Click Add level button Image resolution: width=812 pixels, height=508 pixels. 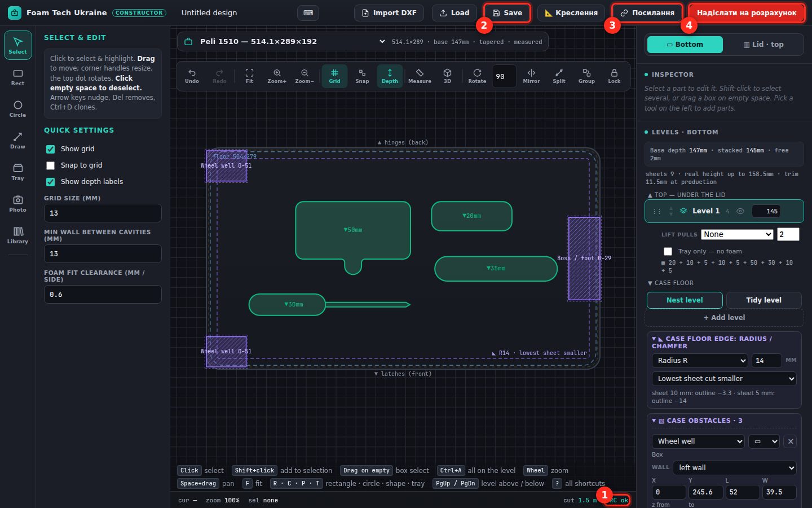(724, 318)
